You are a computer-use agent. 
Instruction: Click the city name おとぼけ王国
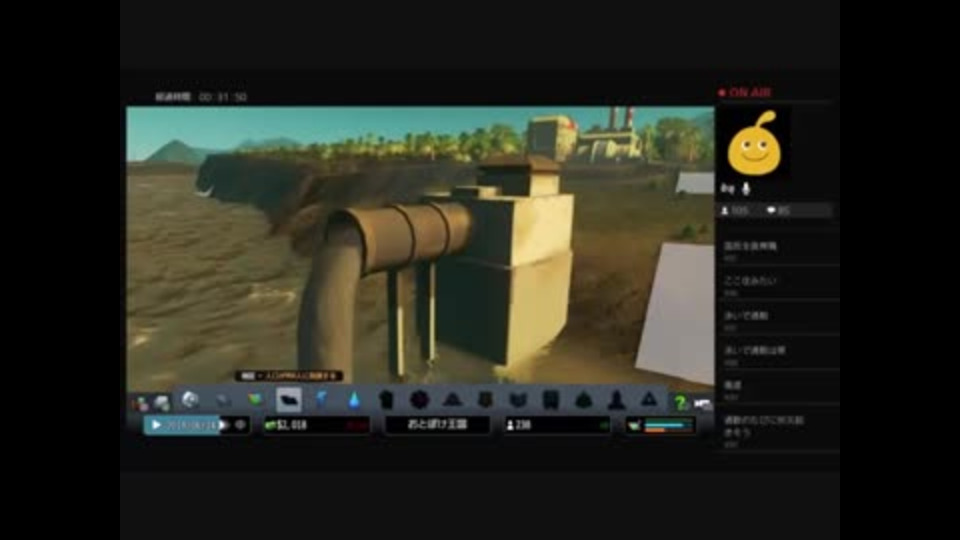[x=437, y=424]
